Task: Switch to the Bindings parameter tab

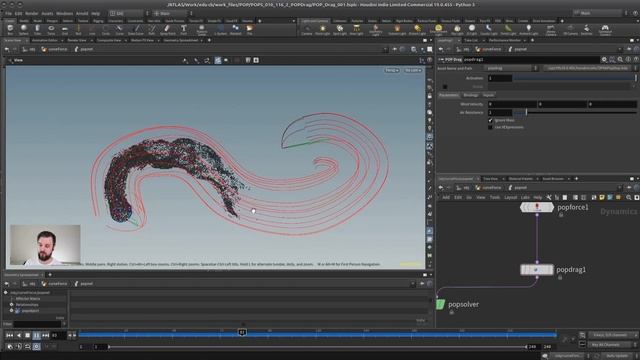Action: tap(471, 95)
